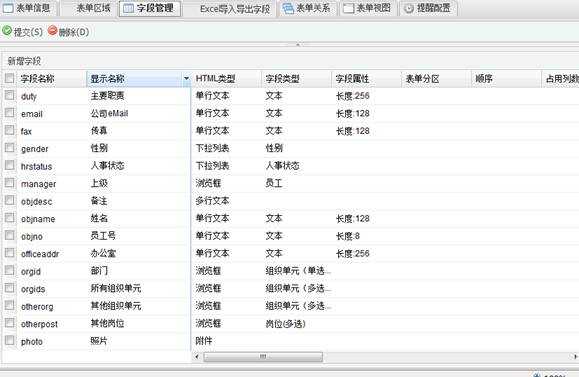Select the 传真 display name cell
Viewport: 579px width, 377px height.
[x=99, y=130]
